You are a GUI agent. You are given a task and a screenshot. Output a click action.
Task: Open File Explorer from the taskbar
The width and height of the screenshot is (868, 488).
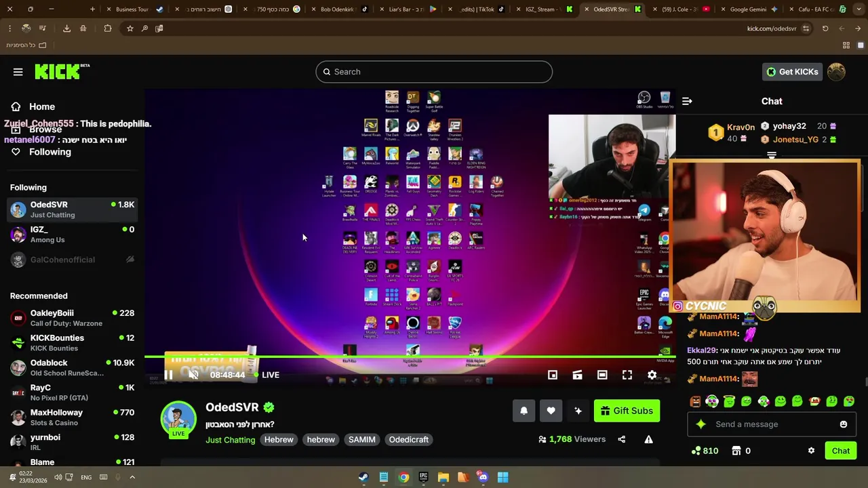tap(443, 477)
